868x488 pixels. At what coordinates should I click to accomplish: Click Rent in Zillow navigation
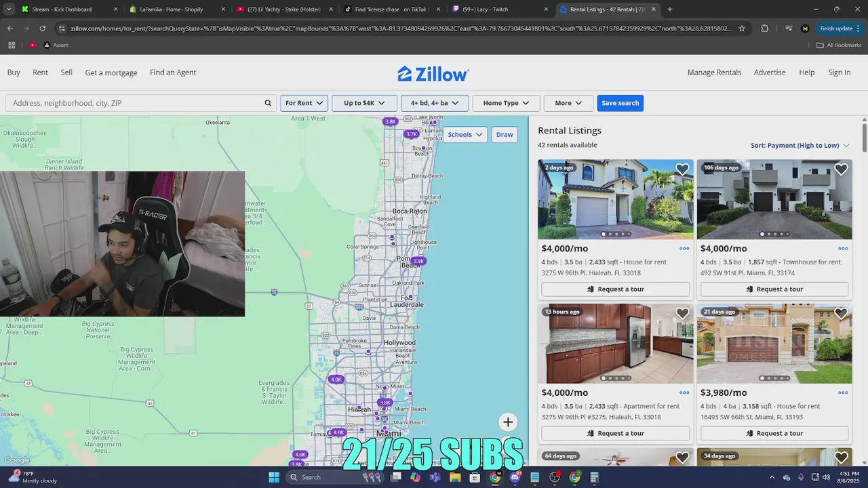click(41, 73)
